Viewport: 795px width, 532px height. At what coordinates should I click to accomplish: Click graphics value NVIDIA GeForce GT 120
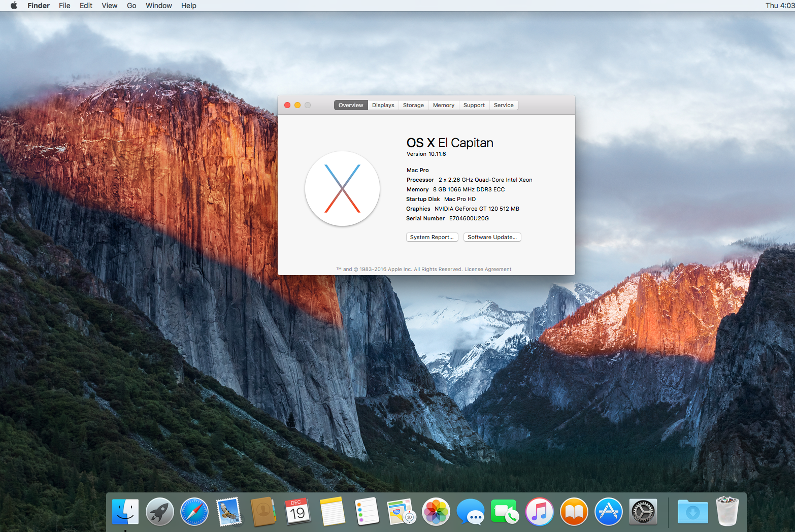click(x=477, y=209)
